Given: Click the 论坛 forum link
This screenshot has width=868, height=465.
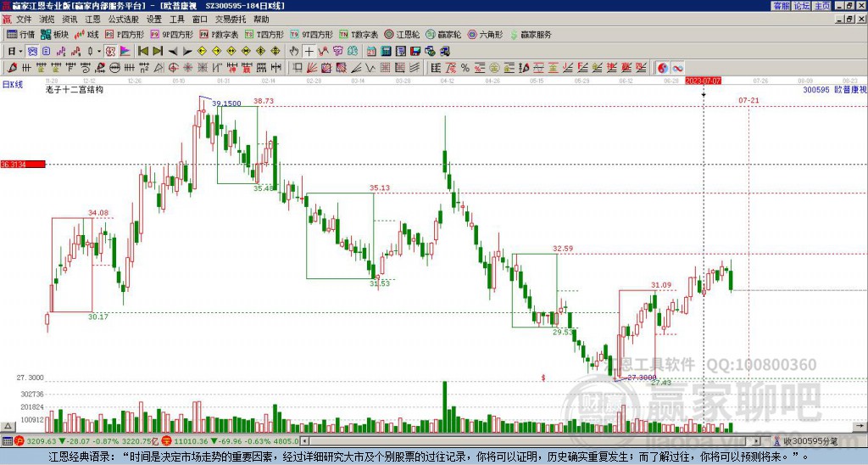Looking at the screenshot, I should tap(802, 6).
